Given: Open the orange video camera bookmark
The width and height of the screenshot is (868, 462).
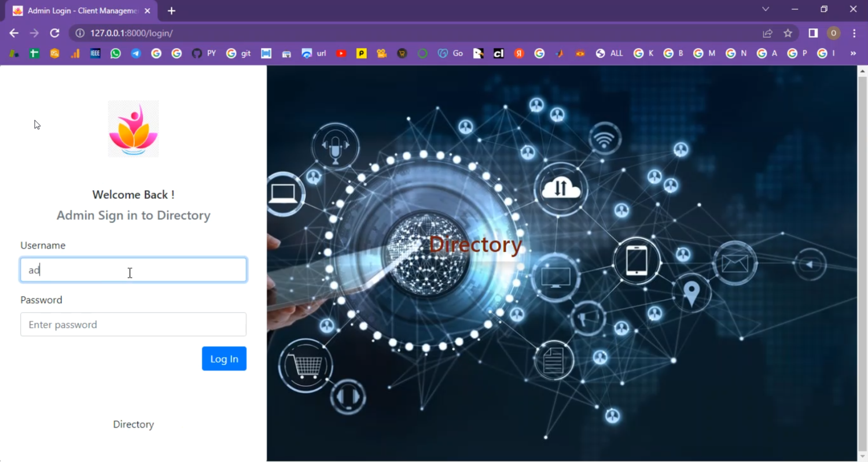Looking at the screenshot, I should coord(381,53).
